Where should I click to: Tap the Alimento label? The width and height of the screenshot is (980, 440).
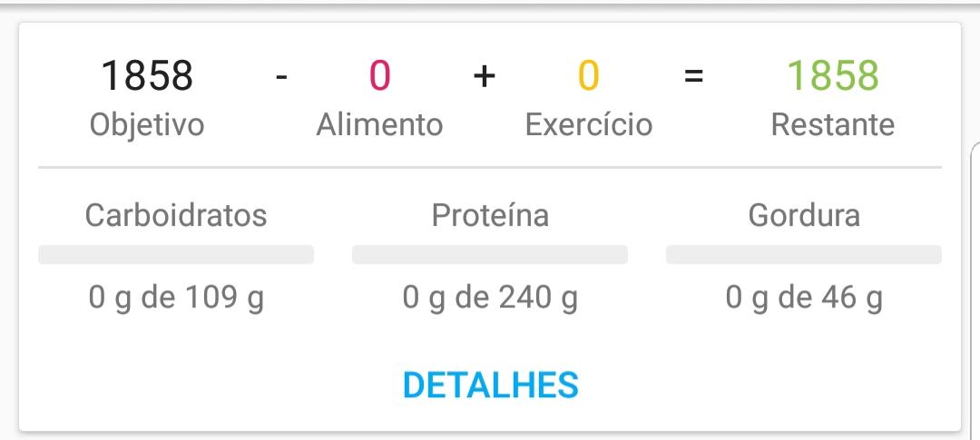click(x=380, y=124)
